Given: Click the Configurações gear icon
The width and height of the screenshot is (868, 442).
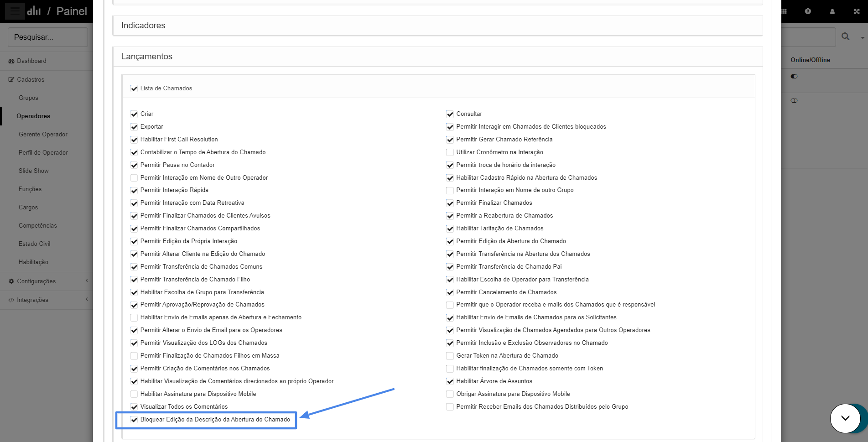Looking at the screenshot, I should click(11, 281).
